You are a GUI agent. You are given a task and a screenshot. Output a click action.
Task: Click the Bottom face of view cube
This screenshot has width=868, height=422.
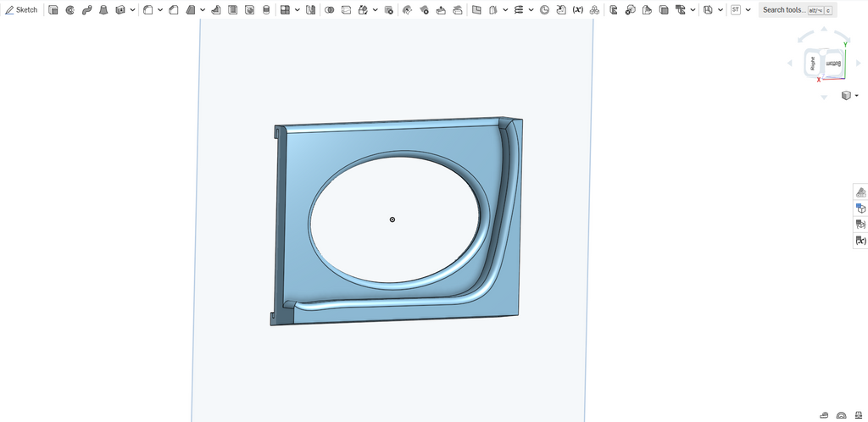point(832,64)
